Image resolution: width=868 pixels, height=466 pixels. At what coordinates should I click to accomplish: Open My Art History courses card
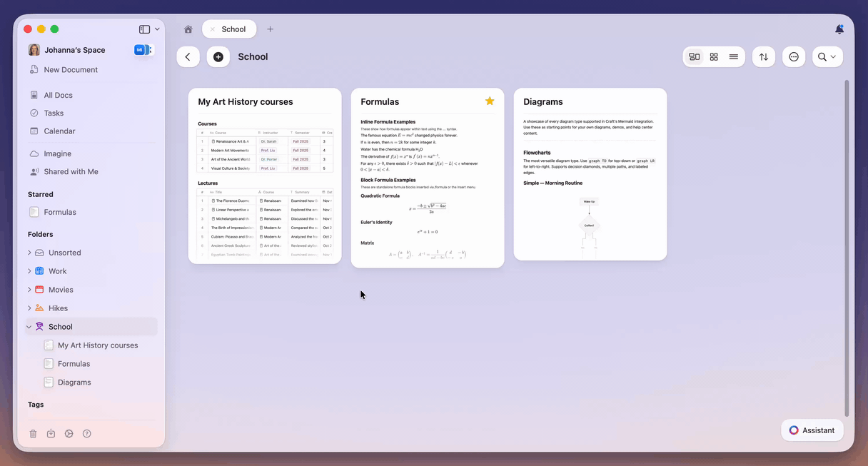(265, 176)
